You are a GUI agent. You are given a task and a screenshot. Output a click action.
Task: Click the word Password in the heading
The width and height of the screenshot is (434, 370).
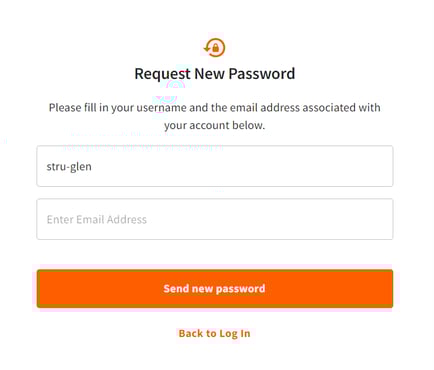pyautogui.click(x=262, y=74)
